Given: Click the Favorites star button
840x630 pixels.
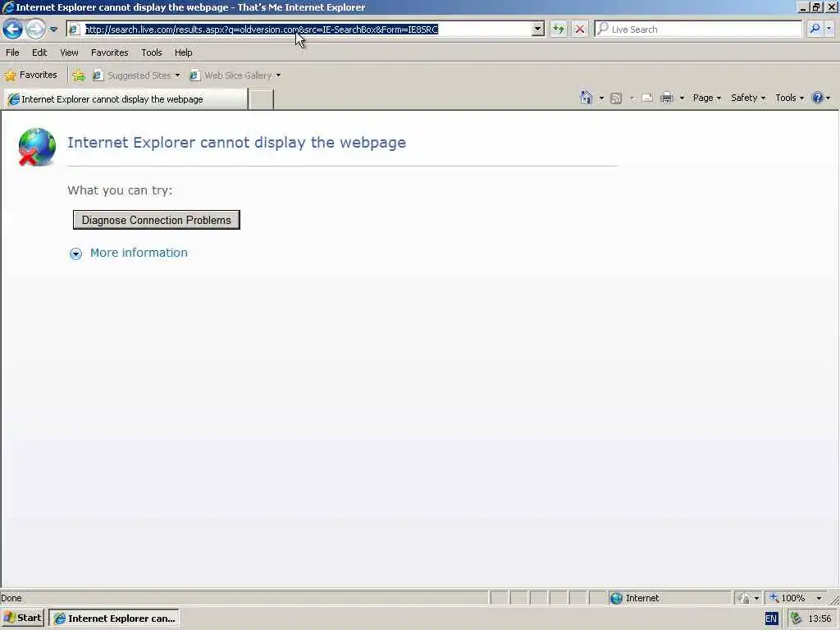Looking at the screenshot, I should click(x=30, y=75).
